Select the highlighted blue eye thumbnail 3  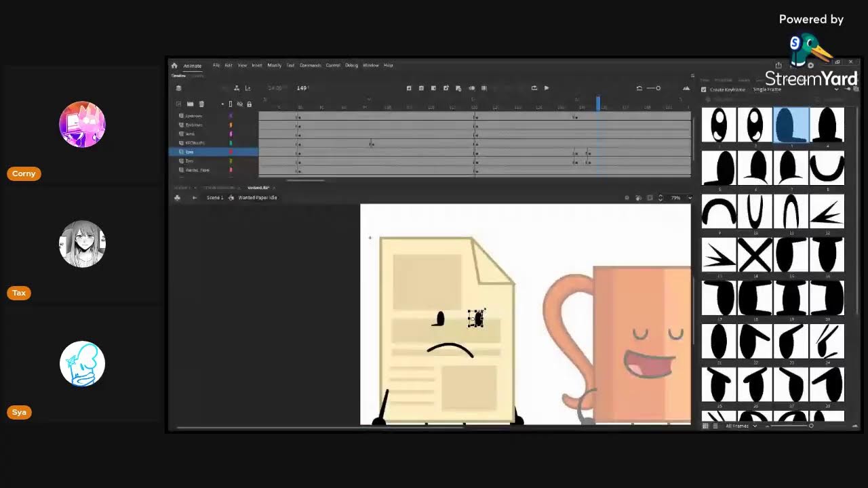coord(791,125)
